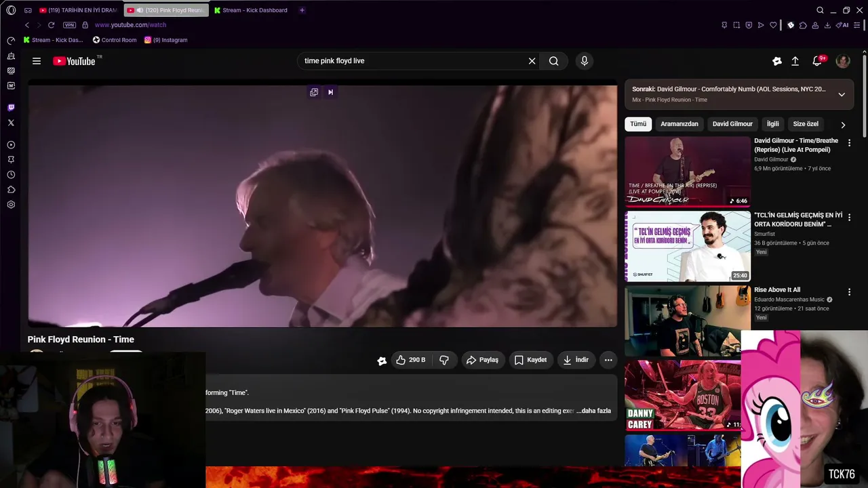Open the Control Room bookmark
868x488 pixels.
pos(115,40)
